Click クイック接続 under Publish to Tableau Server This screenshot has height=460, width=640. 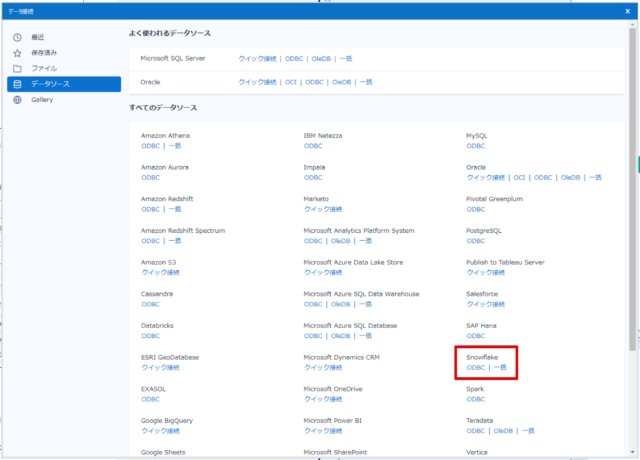point(485,272)
